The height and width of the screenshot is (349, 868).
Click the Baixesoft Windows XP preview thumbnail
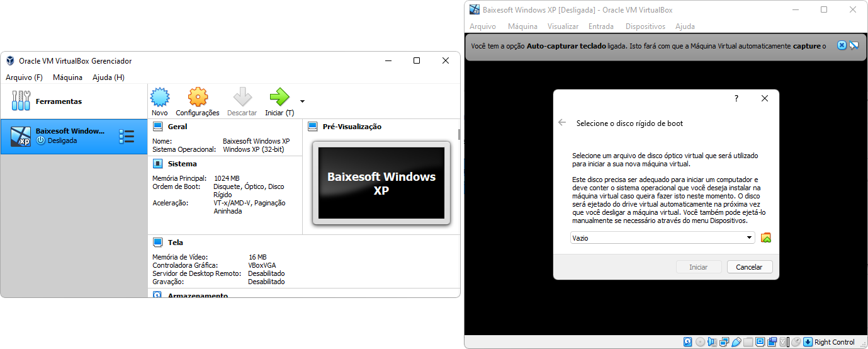[x=381, y=183]
